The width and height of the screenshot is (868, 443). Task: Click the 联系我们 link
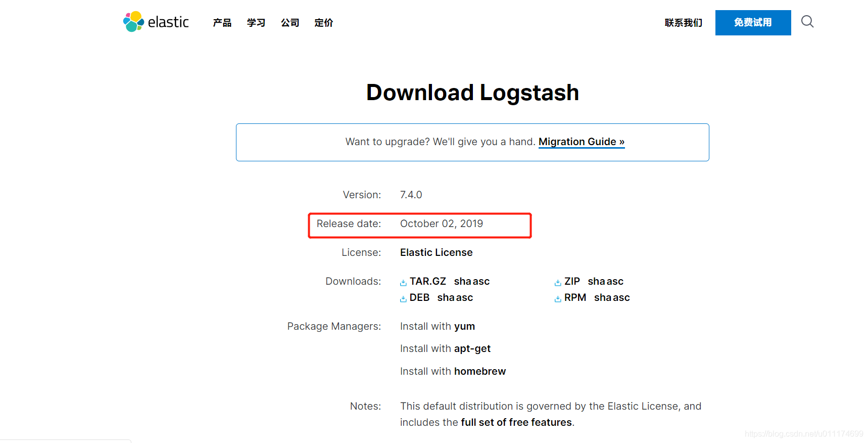pos(684,23)
